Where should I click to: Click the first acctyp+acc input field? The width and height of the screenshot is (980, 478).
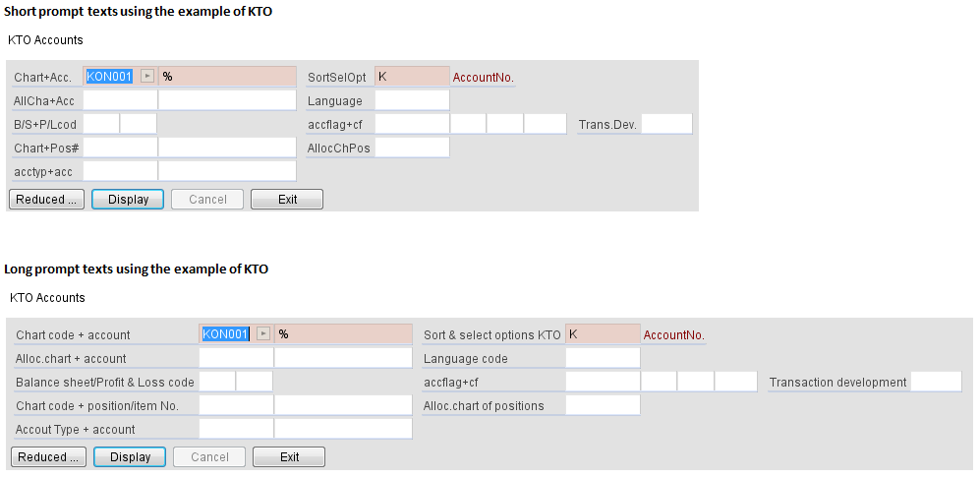coord(120,171)
